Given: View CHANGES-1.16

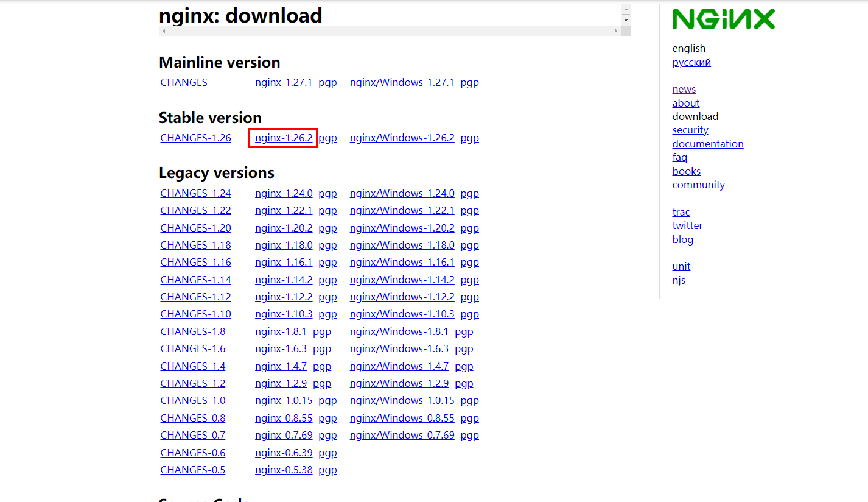Looking at the screenshot, I should [196, 262].
